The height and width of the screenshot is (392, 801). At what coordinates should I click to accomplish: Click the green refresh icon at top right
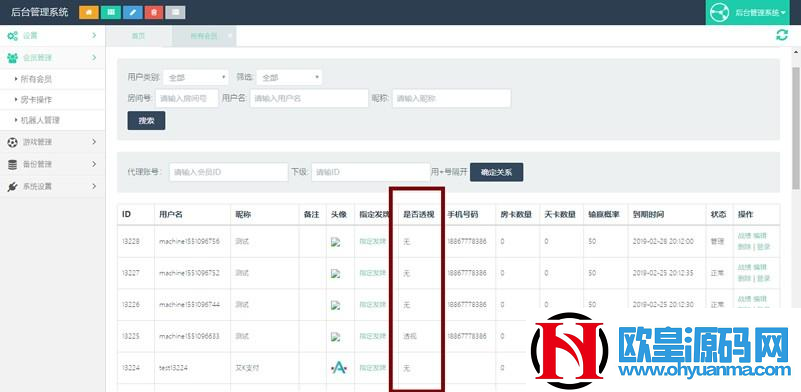click(782, 35)
